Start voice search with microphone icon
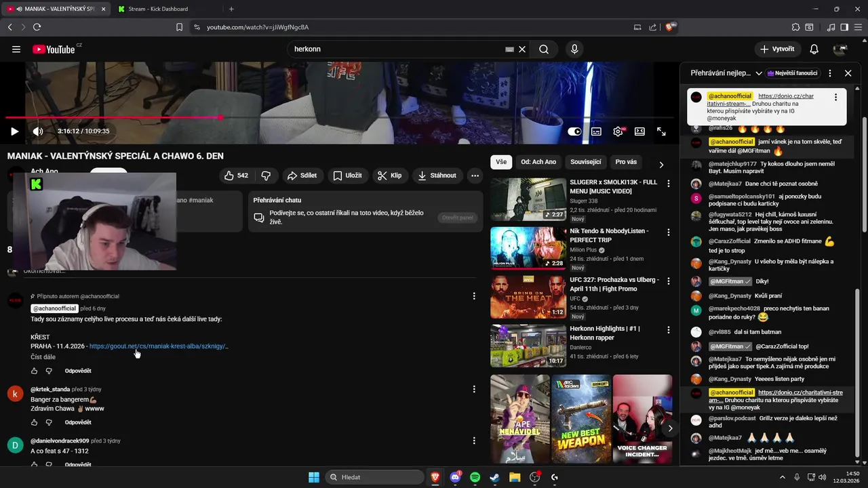This screenshot has height=488, width=868. [x=574, y=49]
